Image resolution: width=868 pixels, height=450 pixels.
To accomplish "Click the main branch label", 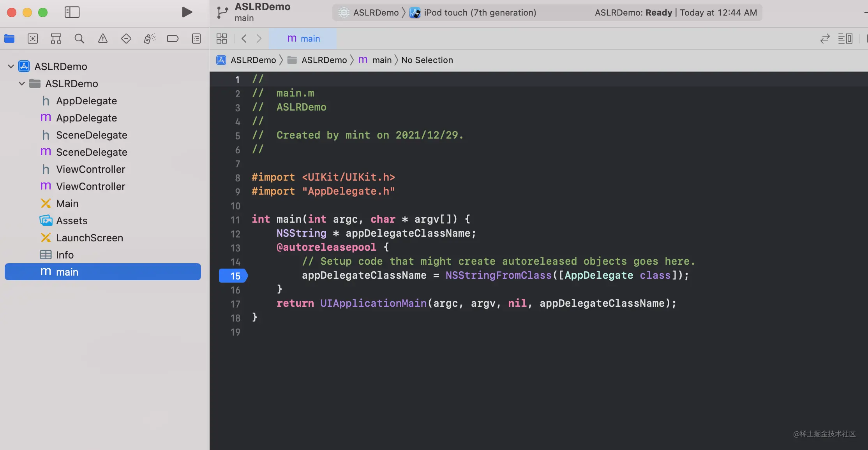I will (244, 18).
